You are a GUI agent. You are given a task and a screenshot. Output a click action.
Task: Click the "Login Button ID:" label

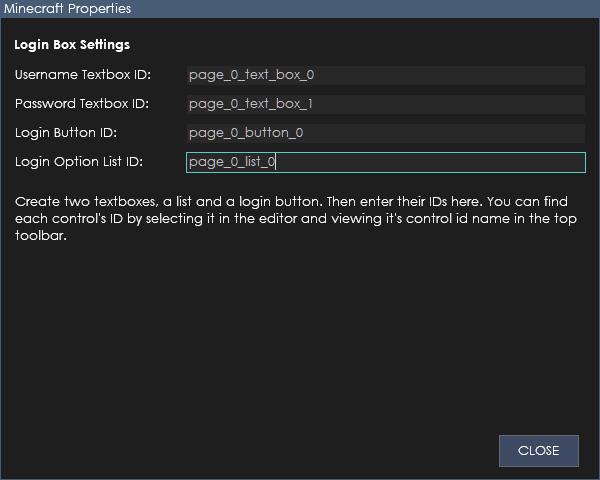[66, 133]
